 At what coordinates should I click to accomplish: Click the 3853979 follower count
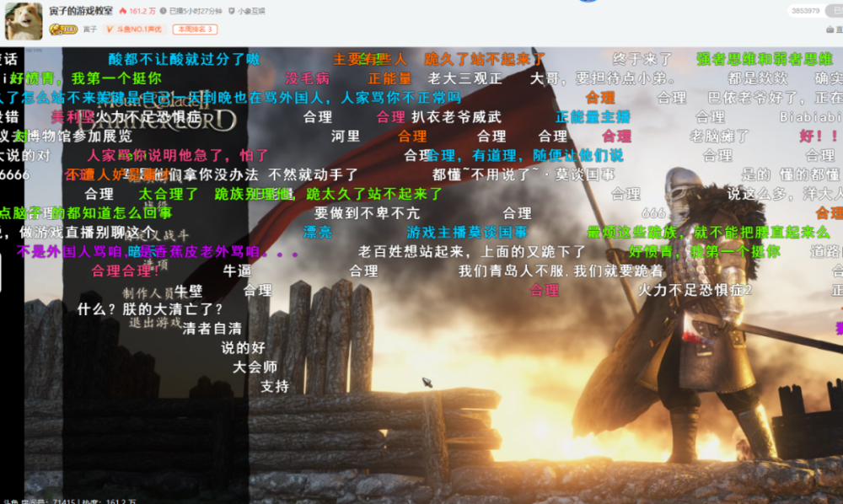pos(805,11)
